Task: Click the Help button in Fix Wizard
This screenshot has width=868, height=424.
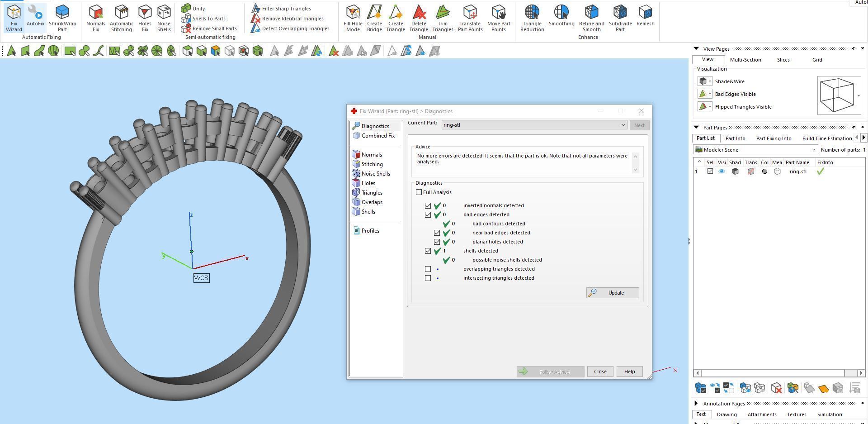Action: coord(629,372)
